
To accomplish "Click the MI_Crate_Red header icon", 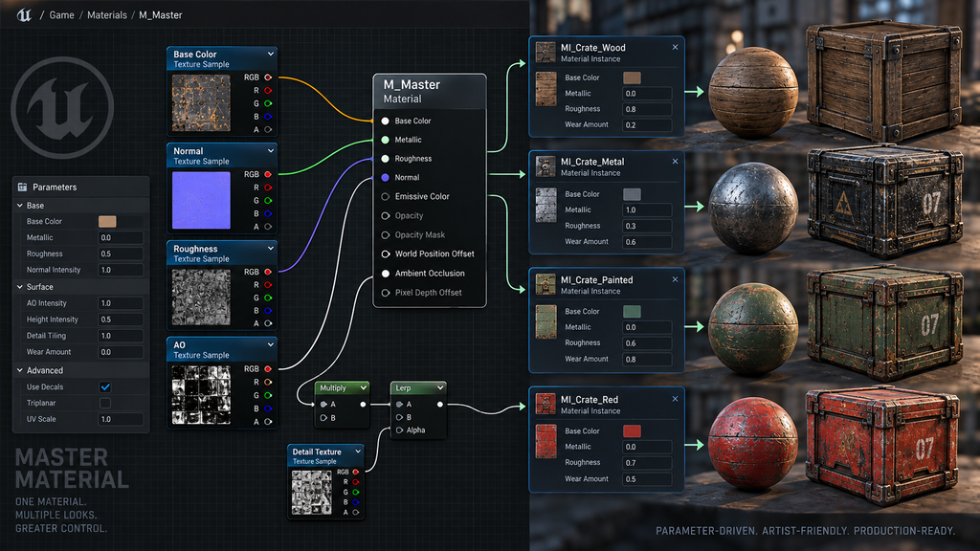I will coord(546,405).
